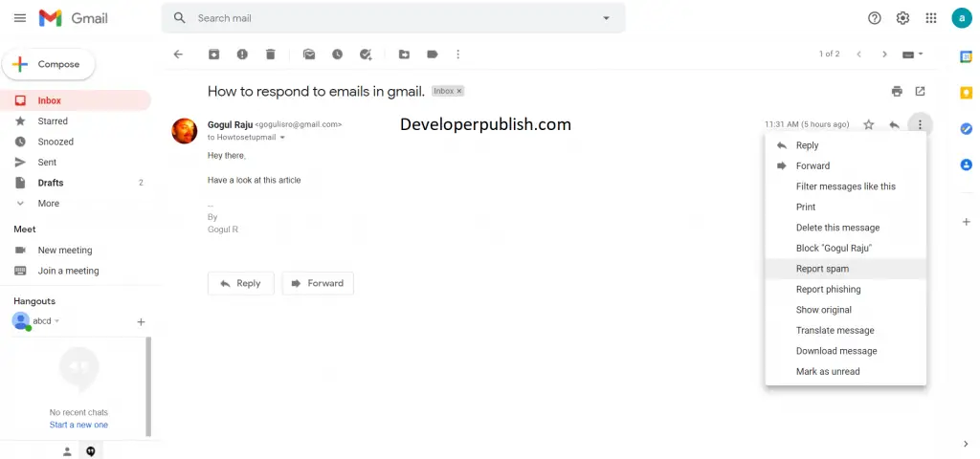Click the Forward button below message

318,283
